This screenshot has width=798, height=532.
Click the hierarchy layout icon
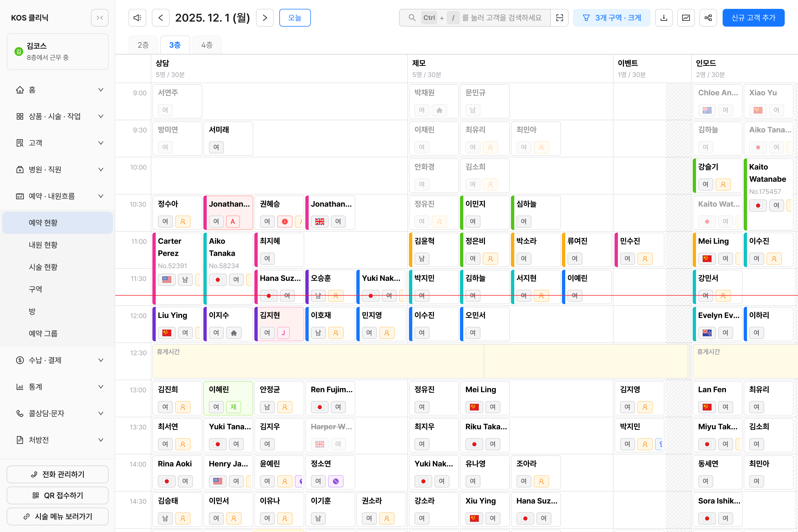coord(708,18)
